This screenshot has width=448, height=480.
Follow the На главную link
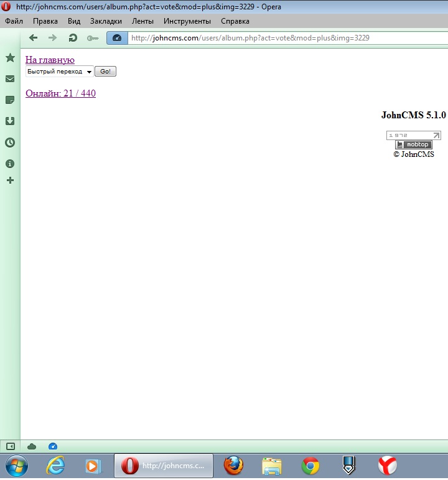point(50,60)
